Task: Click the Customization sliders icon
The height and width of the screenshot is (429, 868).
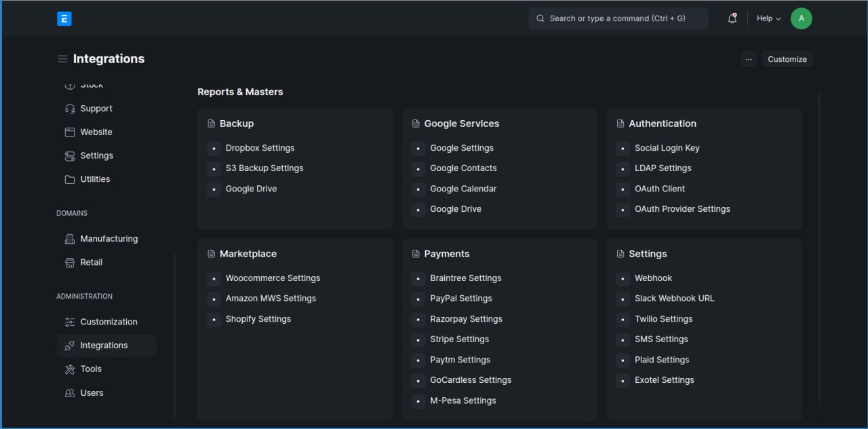Action: pos(70,322)
